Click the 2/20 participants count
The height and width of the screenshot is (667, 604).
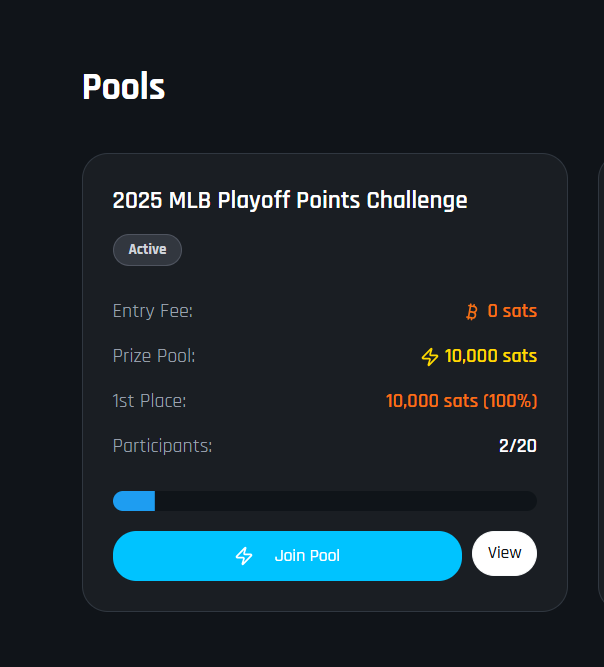pyautogui.click(x=518, y=446)
